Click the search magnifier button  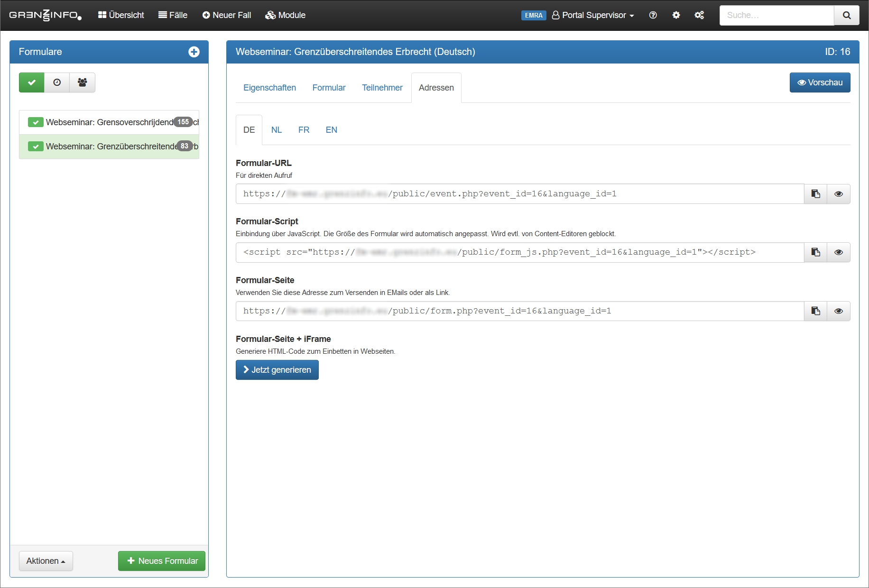(846, 15)
